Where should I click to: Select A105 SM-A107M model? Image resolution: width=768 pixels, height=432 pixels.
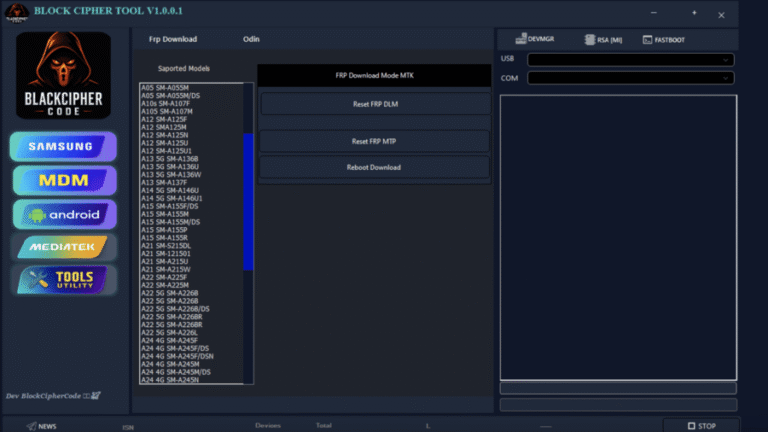click(x=167, y=111)
